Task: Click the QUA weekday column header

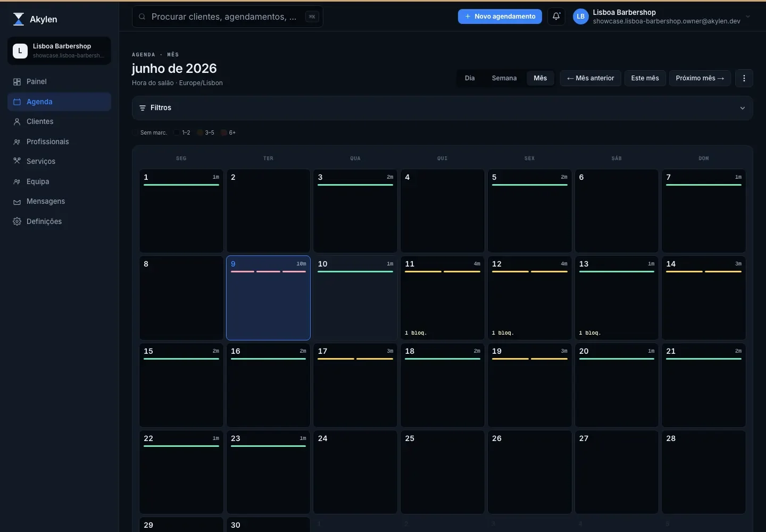Action: pyautogui.click(x=355, y=159)
